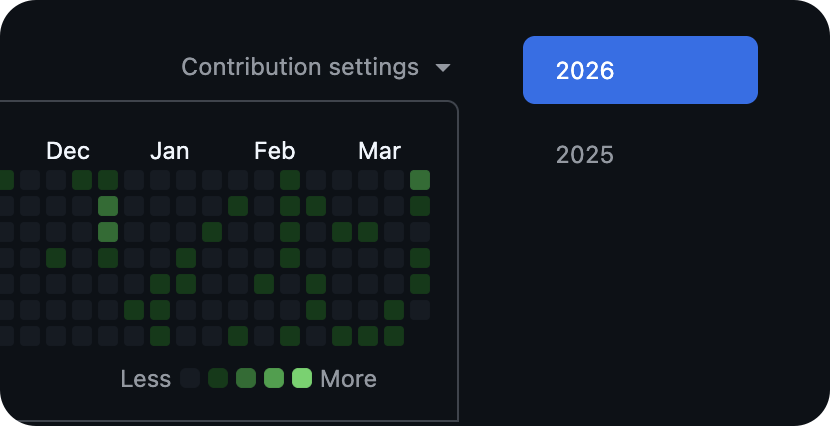Select the 2026 year button

[640, 70]
